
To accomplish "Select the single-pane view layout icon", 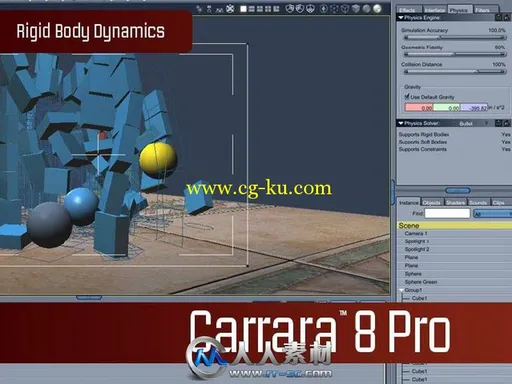I will coord(243,9).
